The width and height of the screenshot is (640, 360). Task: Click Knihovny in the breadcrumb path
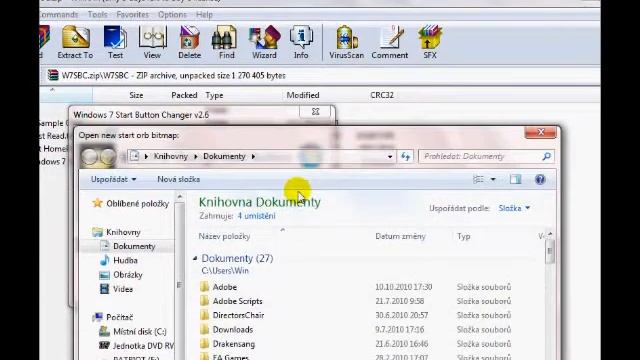click(171, 156)
